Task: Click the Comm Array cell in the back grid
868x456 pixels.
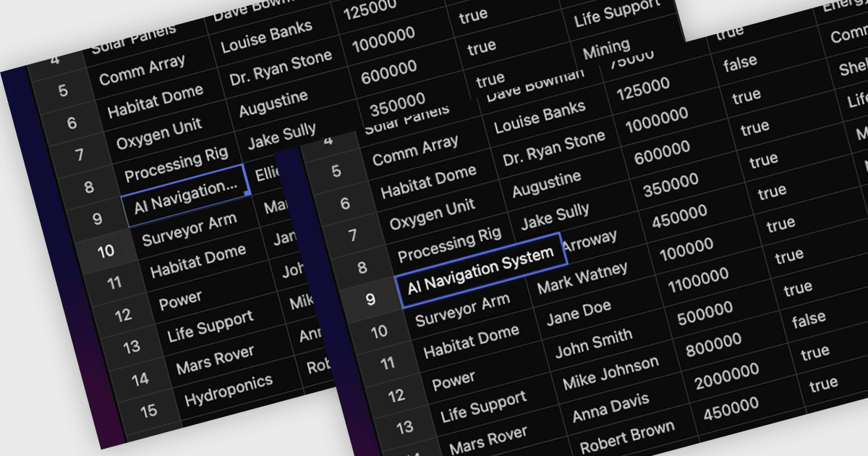Action: (142, 70)
